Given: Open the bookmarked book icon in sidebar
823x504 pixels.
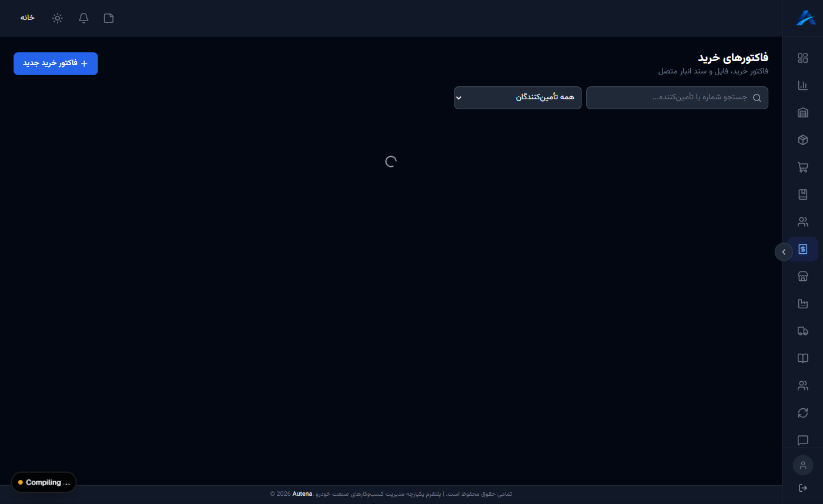Looking at the screenshot, I should [802, 194].
